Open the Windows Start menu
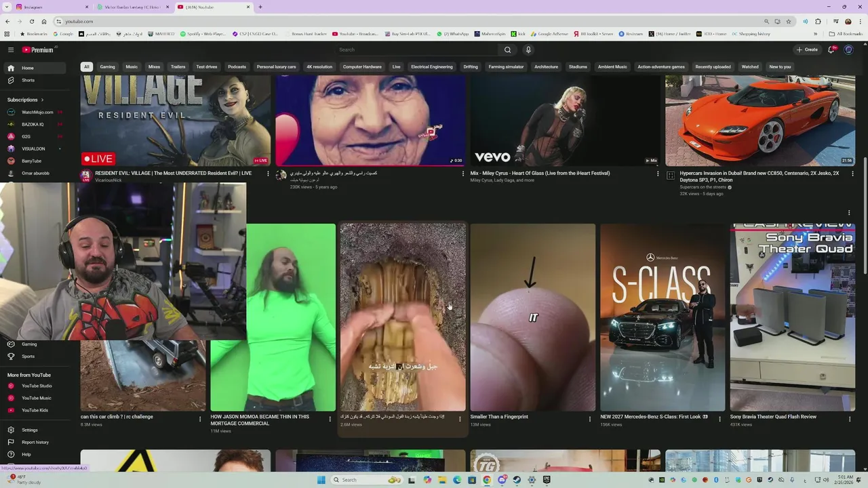 pyautogui.click(x=322, y=480)
